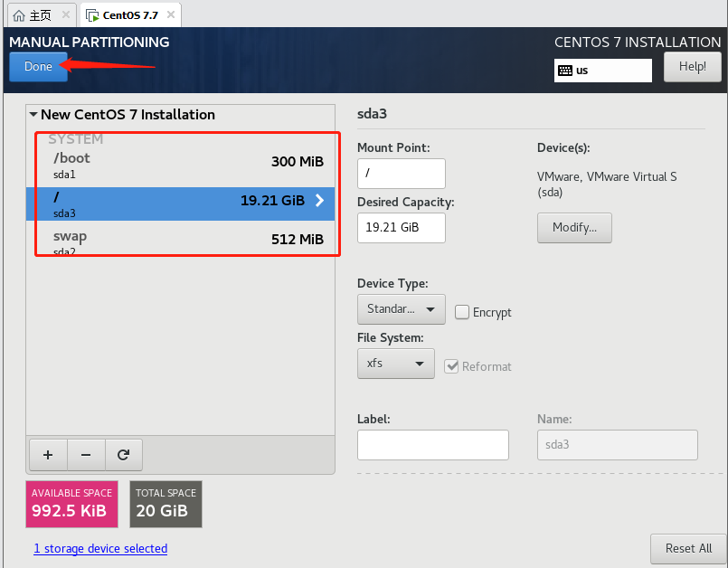Switch to the 主页 tab

tap(41, 15)
